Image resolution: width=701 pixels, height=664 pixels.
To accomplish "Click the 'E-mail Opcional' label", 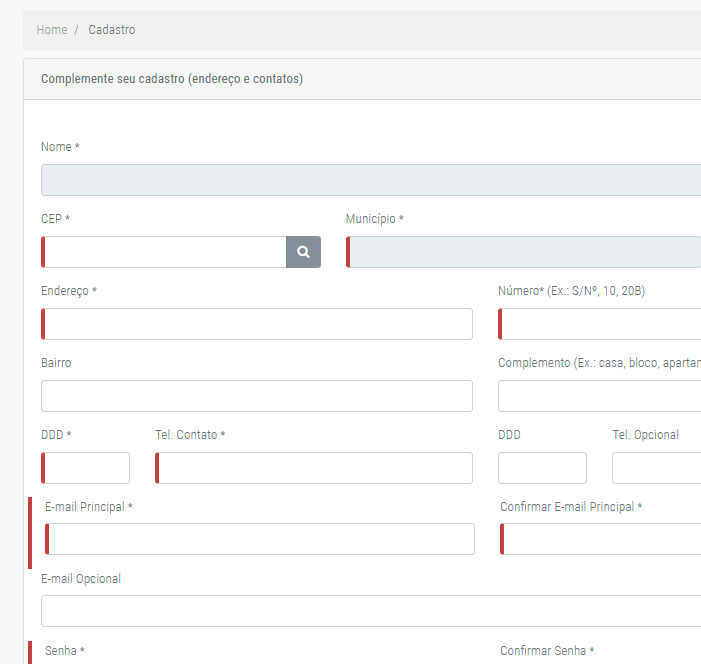I will pos(81,579).
